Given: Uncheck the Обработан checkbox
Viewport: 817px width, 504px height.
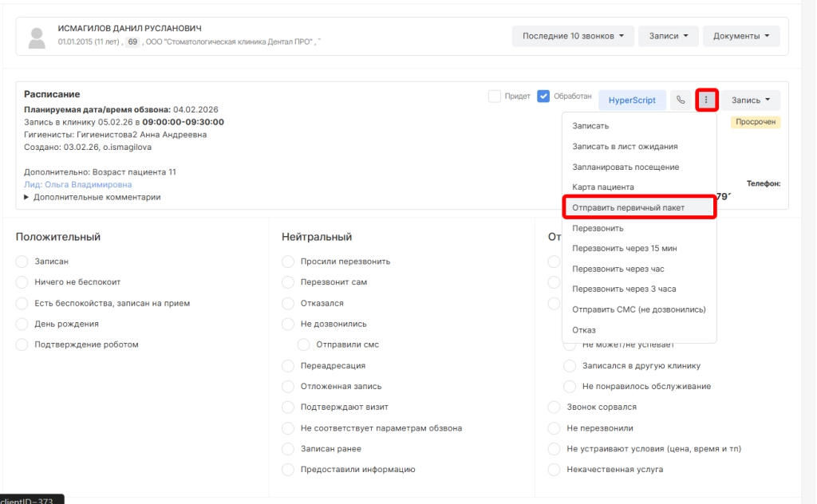Looking at the screenshot, I should (543, 96).
